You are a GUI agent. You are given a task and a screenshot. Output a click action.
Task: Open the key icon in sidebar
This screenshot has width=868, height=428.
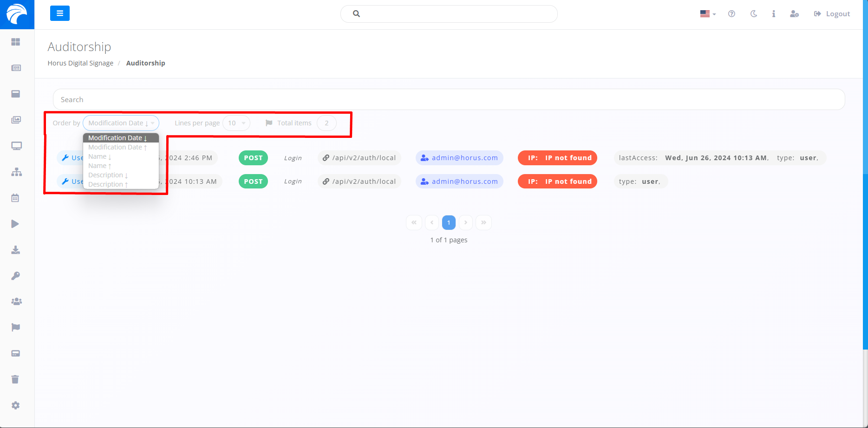coord(16,276)
